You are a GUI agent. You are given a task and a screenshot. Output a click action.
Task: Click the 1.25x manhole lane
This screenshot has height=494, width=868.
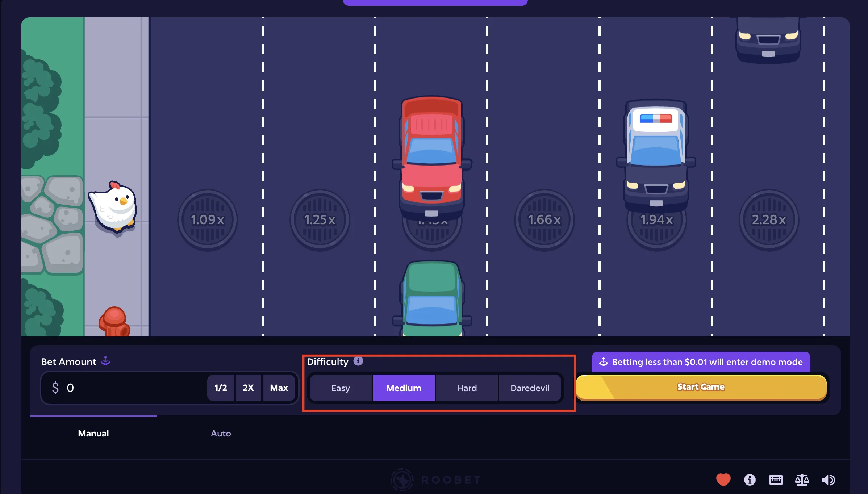[x=320, y=220]
